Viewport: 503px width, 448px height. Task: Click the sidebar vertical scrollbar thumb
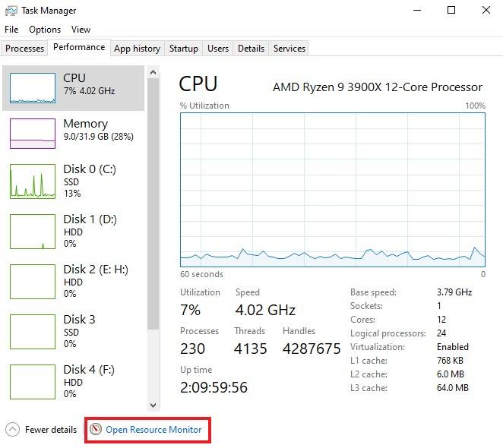coord(153,203)
